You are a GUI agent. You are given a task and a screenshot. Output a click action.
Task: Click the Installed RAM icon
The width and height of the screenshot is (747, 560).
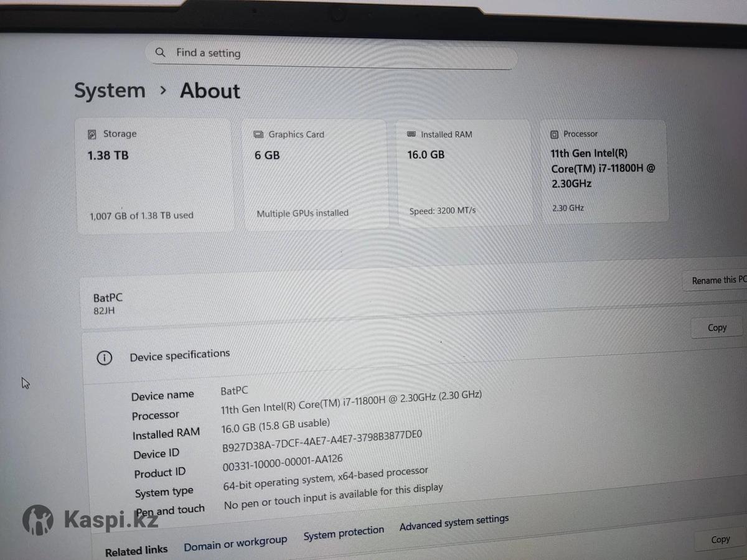[411, 134]
